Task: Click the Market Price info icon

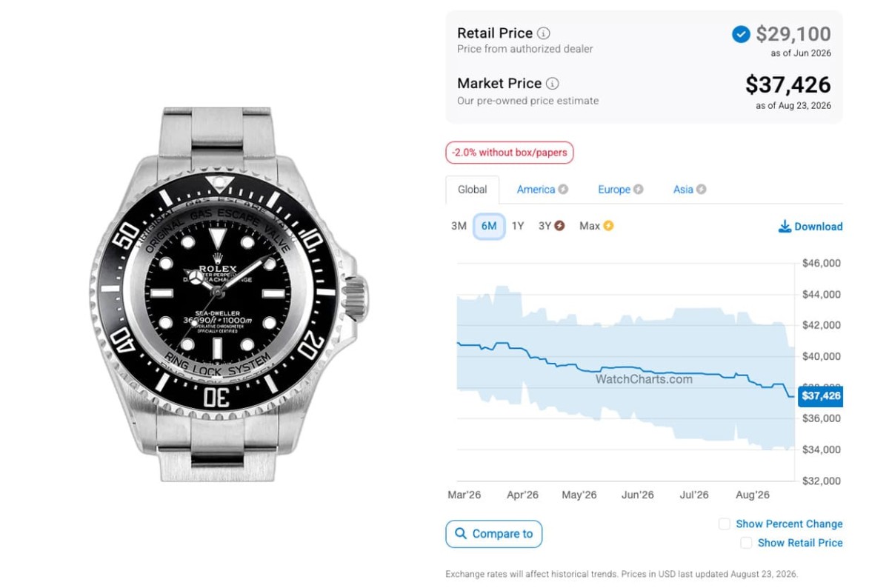Action: click(x=553, y=84)
